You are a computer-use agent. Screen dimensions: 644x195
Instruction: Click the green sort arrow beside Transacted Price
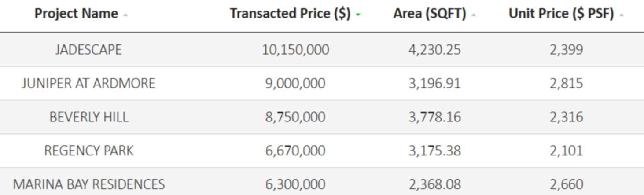click(x=359, y=15)
